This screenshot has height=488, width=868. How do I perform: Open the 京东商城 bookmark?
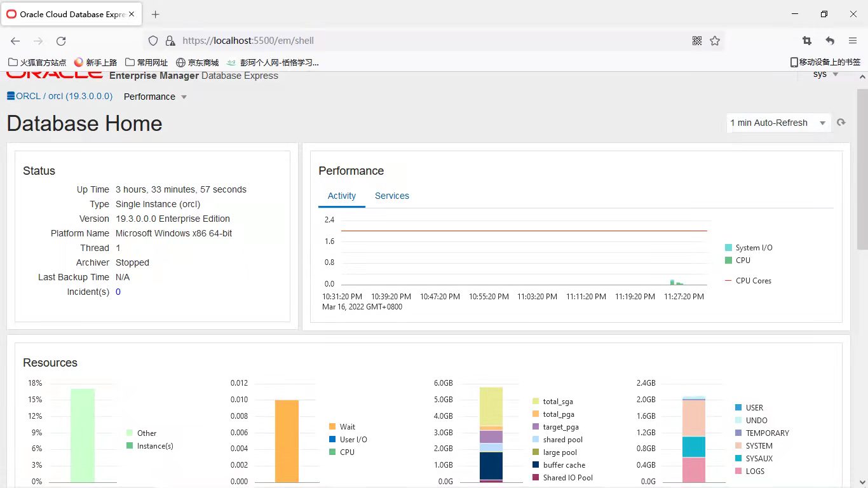point(198,62)
